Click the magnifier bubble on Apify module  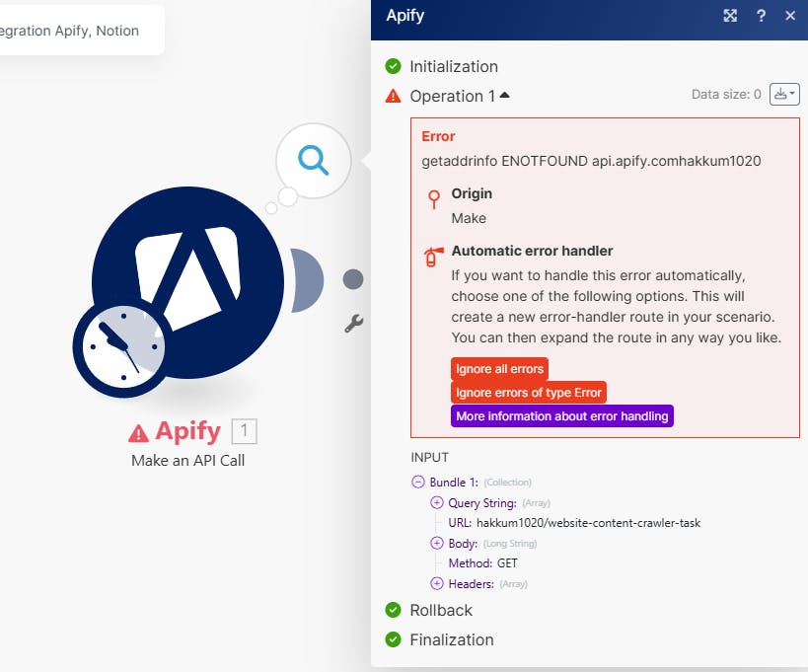pyautogui.click(x=314, y=161)
